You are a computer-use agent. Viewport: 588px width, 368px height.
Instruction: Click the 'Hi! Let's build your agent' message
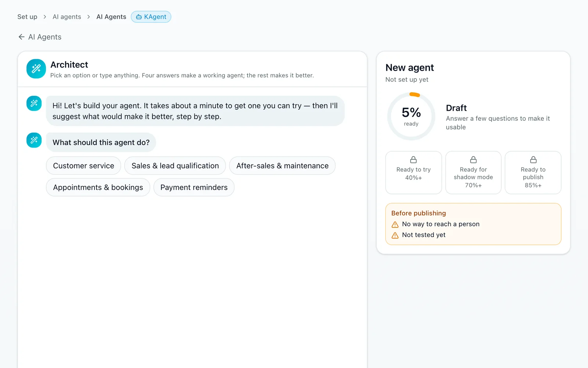click(x=195, y=111)
